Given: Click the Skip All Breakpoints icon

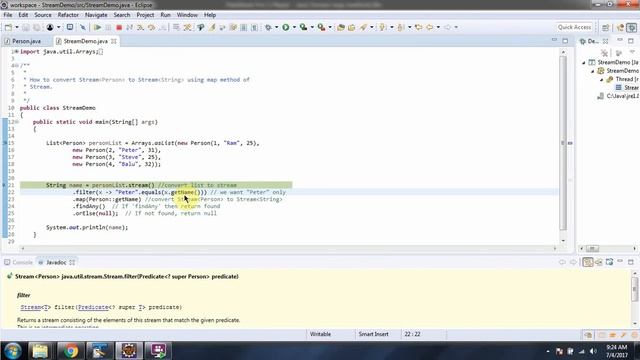Looking at the screenshot, I should (83, 27).
